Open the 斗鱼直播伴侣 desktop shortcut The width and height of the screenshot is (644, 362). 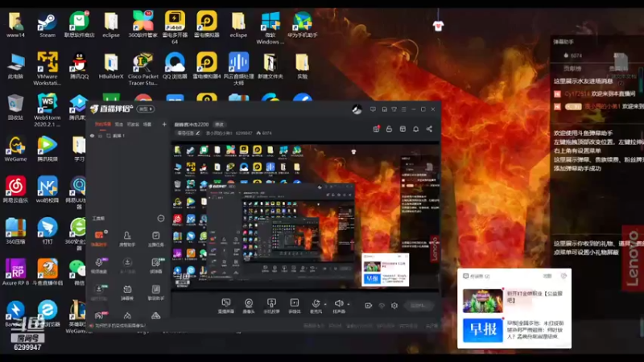(47, 273)
